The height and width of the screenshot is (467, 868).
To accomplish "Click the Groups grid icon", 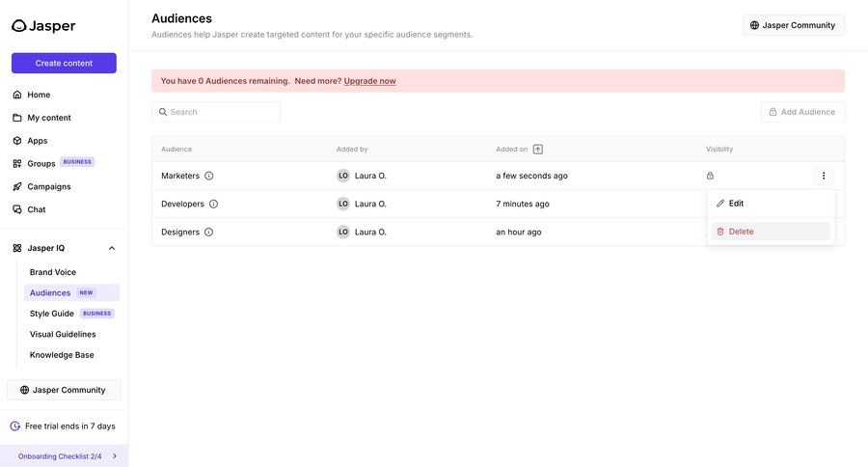I will 17,163.
